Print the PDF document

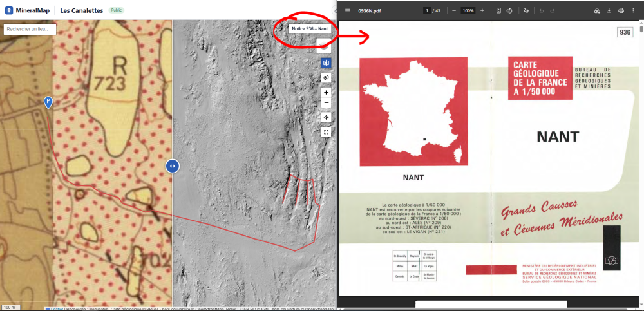[621, 11]
